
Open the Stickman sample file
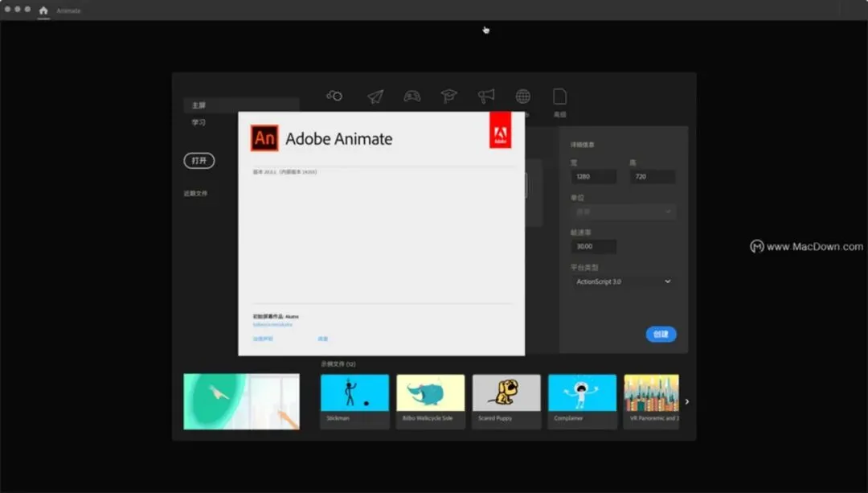click(x=355, y=401)
